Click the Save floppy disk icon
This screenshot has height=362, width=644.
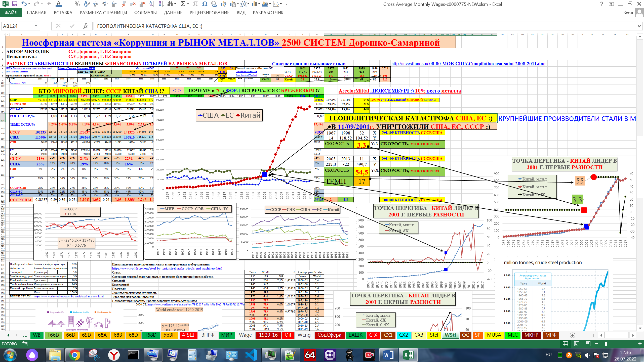point(15,4)
